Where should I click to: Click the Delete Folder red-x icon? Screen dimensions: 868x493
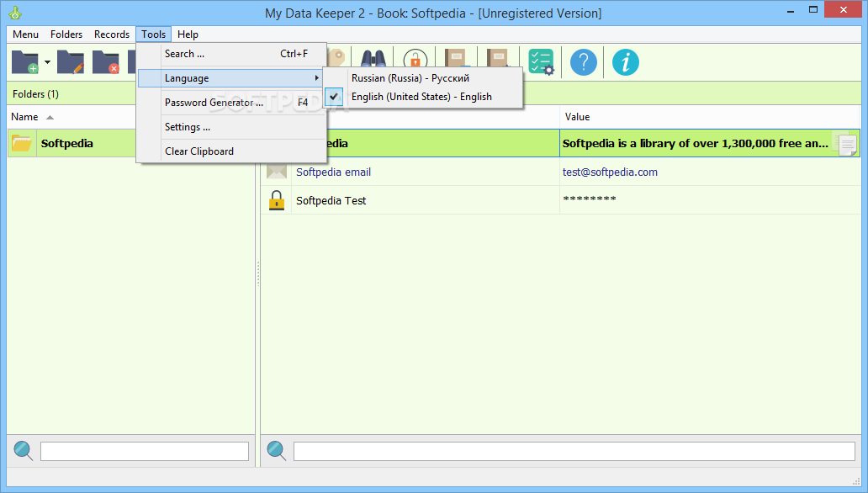click(106, 62)
